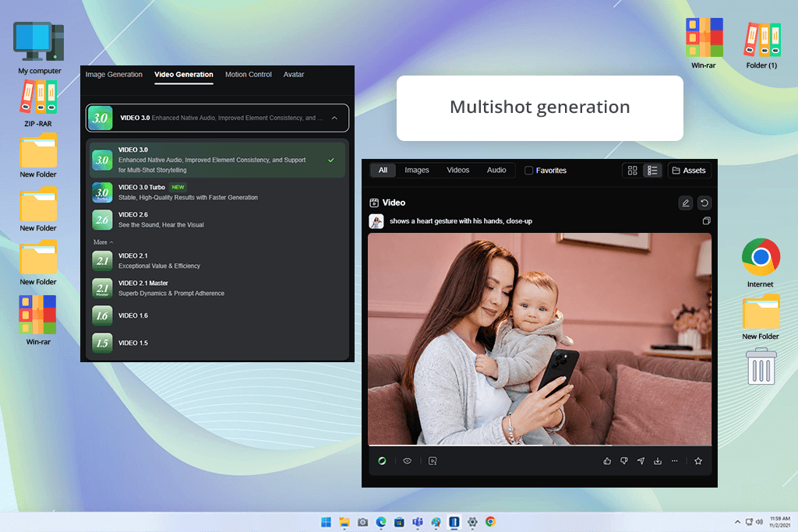Switch to the Image Generation tab

(114, 74)
